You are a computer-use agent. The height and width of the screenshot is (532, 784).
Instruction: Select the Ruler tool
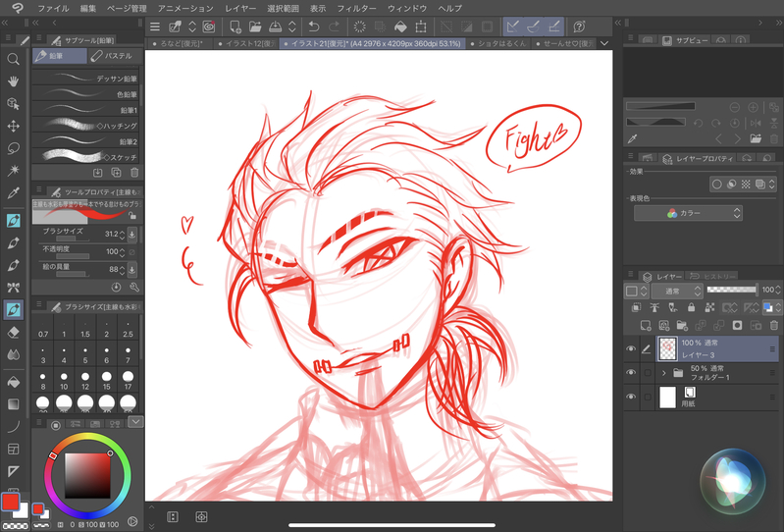coord(14,471)
